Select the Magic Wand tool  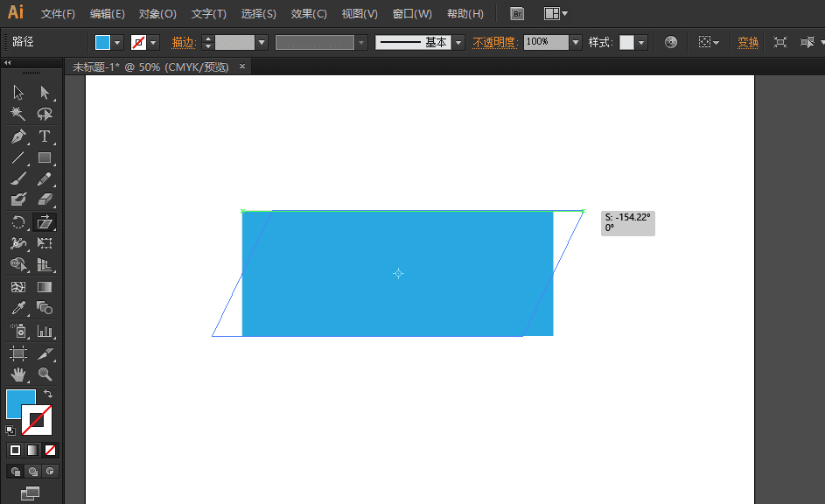(x=18, y=114)
